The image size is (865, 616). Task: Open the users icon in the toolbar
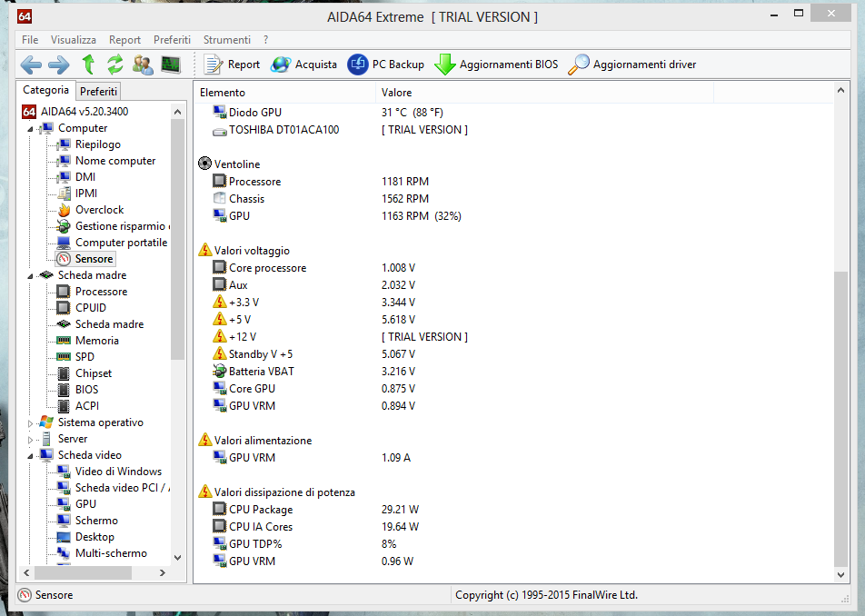pyautogui.click(x=143, y=65)
